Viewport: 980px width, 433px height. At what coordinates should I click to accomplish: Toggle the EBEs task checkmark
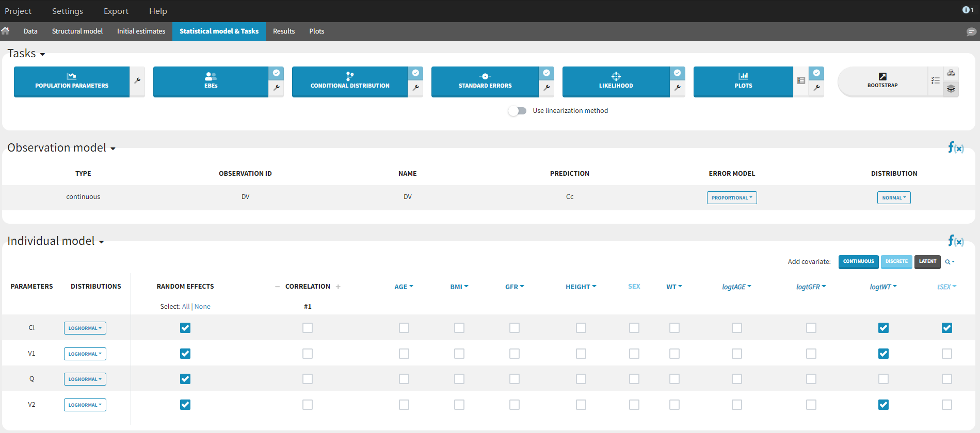[x=277, y=73]
